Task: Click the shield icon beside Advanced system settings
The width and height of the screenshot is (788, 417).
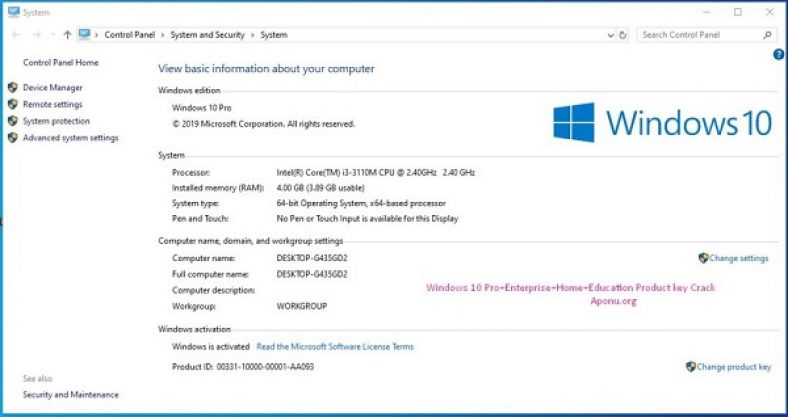Action: pyautogui.click(x=13, y=137)
